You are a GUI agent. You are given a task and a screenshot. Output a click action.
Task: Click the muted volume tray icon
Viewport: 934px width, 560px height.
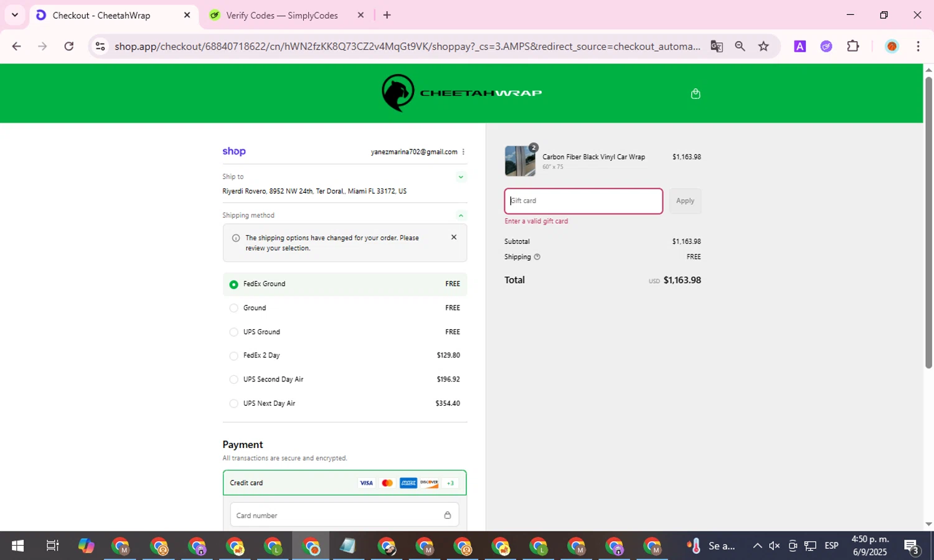[775, 546]
